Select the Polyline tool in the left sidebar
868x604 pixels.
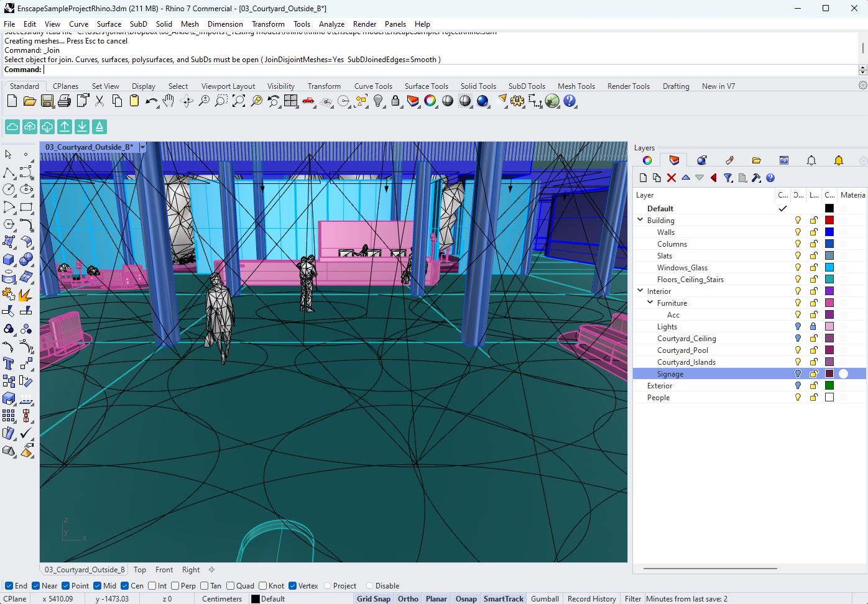[x=9, y=172]
